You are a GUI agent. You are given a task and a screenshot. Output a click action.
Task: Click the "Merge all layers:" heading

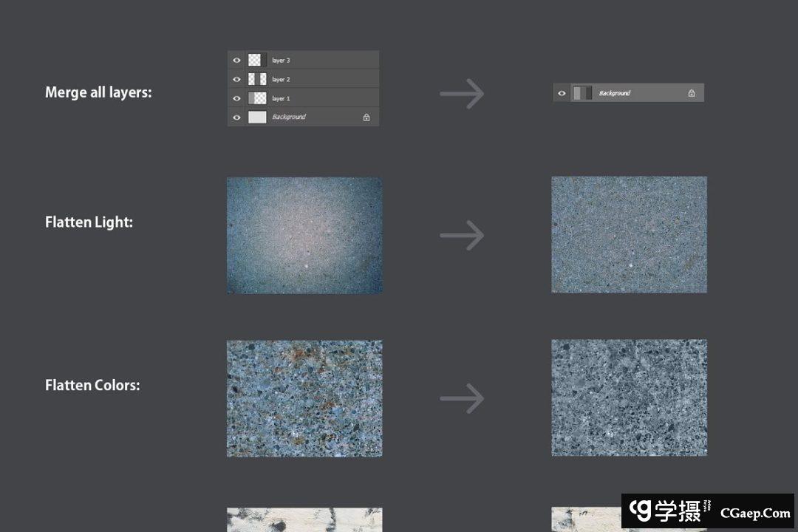(x=98, y=93)
